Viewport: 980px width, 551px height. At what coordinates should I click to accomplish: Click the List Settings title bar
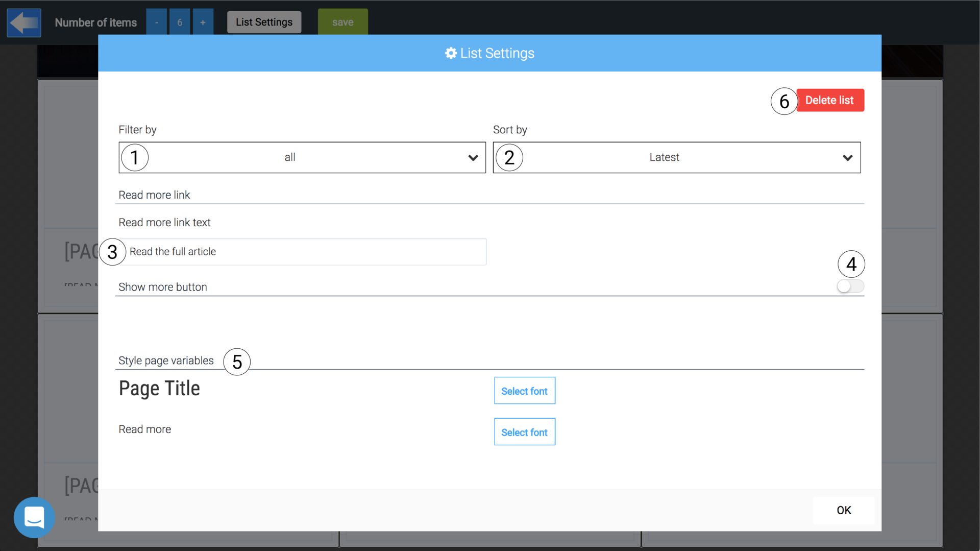489,53
